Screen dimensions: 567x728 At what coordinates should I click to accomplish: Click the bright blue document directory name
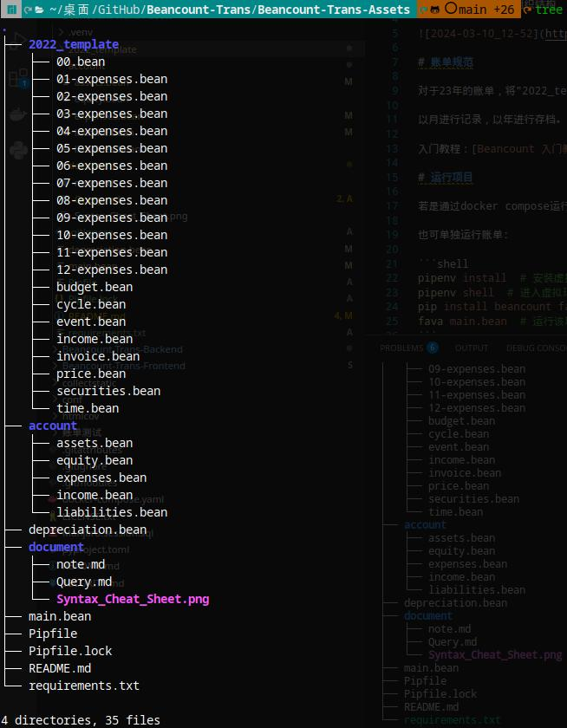pyautogui.click(x=56, y=547)
